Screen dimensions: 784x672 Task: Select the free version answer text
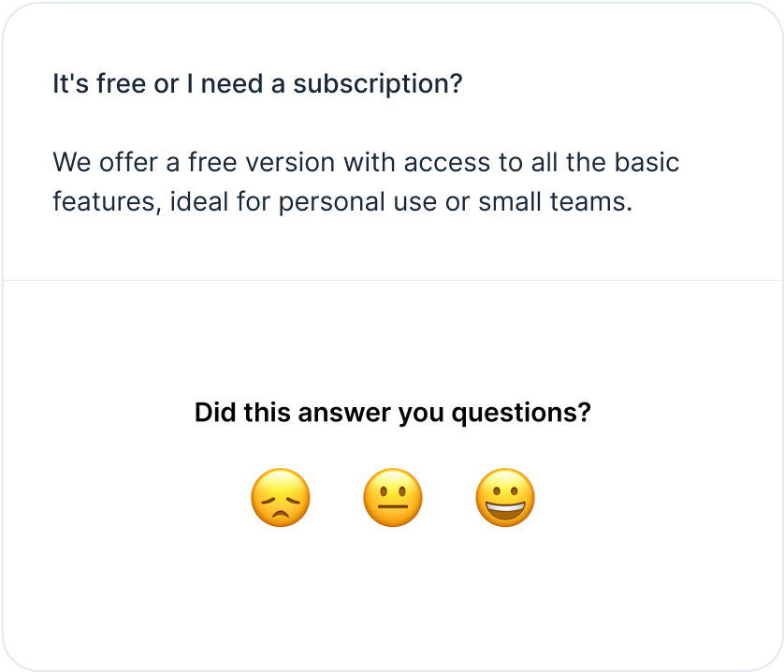(366, 182)
